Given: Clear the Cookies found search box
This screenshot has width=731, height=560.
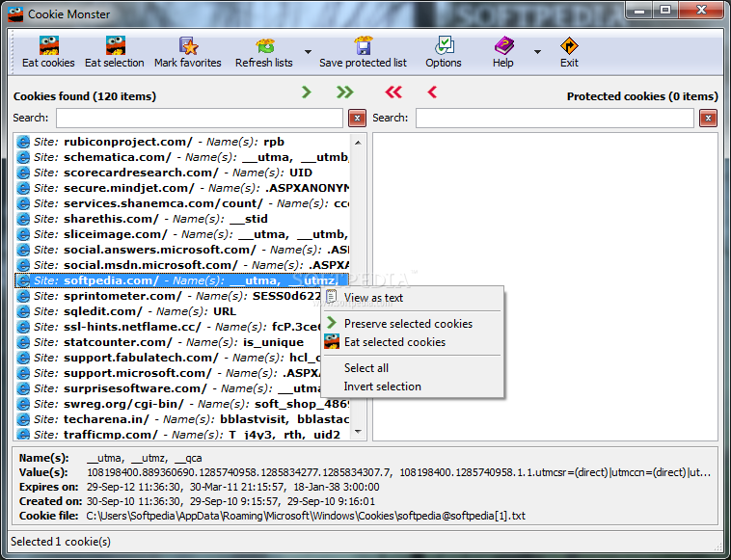Looking at the screenshot, I should (x=357, y=118).
